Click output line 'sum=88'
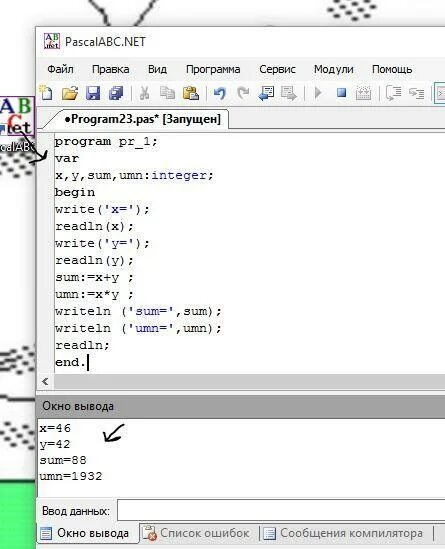The image size is (445, 549). [x=63, y=460]
